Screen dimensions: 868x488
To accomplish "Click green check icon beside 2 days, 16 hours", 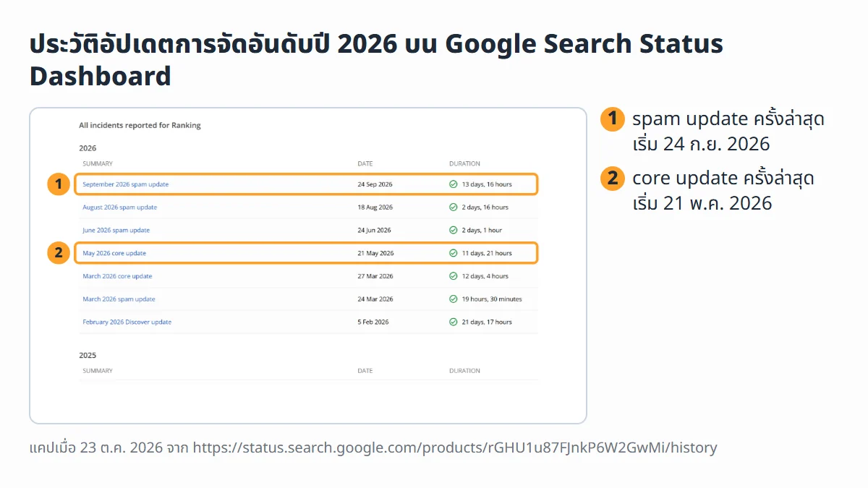I will [454, 207].
